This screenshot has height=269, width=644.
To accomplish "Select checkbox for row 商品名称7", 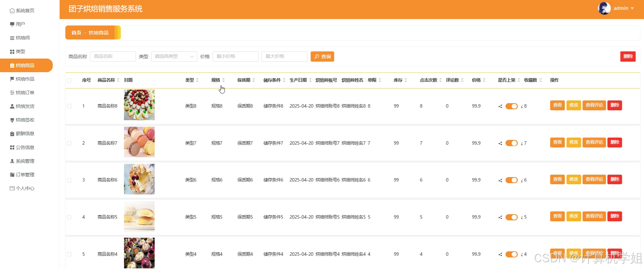I will pyautogui.click(x=69, y=143).
